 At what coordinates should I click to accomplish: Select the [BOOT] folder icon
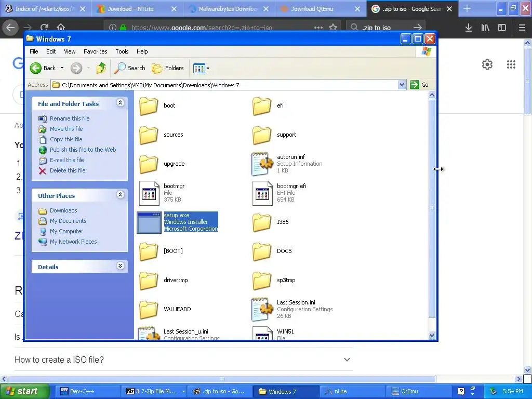tap(149, 251)
